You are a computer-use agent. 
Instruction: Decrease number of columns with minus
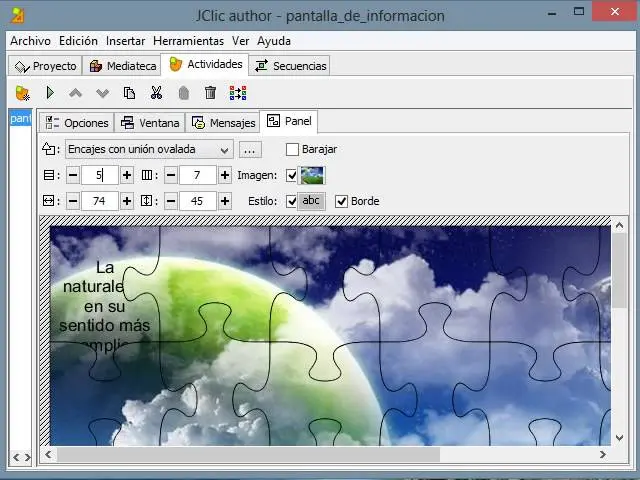171,176
